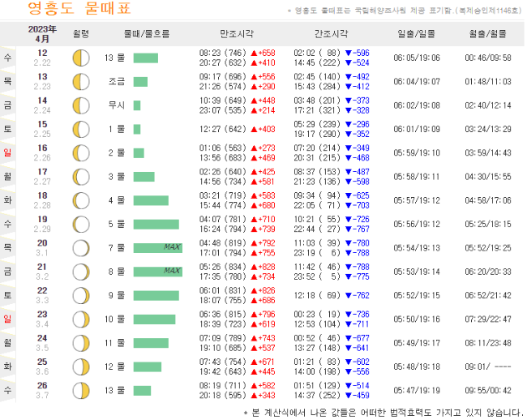Click the '09:01/ ----' moonrise/moonset cell
Viewport: 527px width, 420px height.
[x=488, y=366]
